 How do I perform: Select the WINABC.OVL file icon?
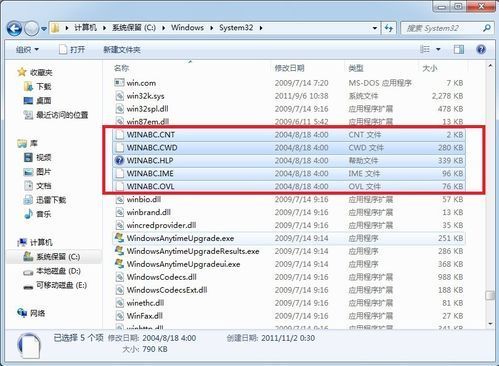coord(119,186)
